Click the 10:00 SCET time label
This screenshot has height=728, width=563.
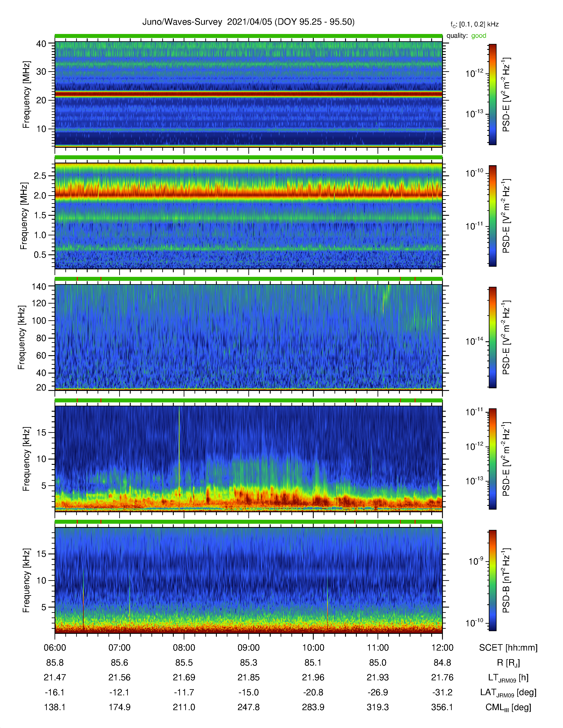tap(313, 648)
